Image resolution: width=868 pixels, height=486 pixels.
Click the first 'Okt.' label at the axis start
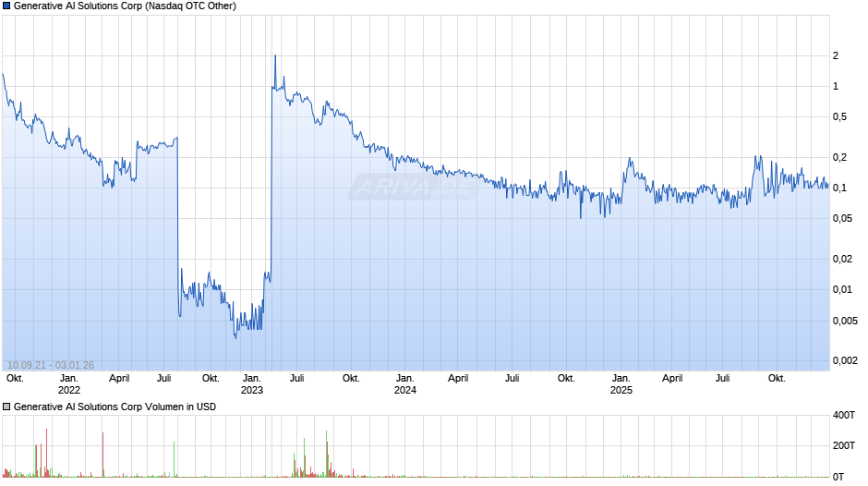pyautogui.click(x=15, y=379)
